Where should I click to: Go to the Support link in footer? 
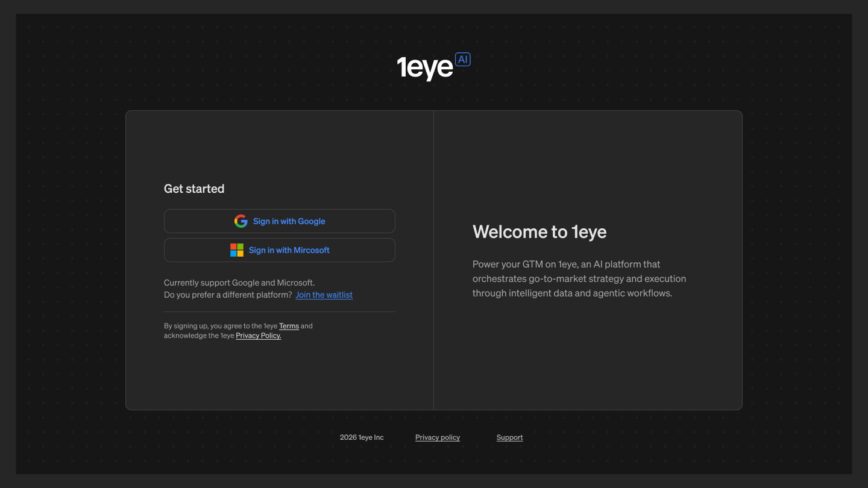click(x=510, y=437)
